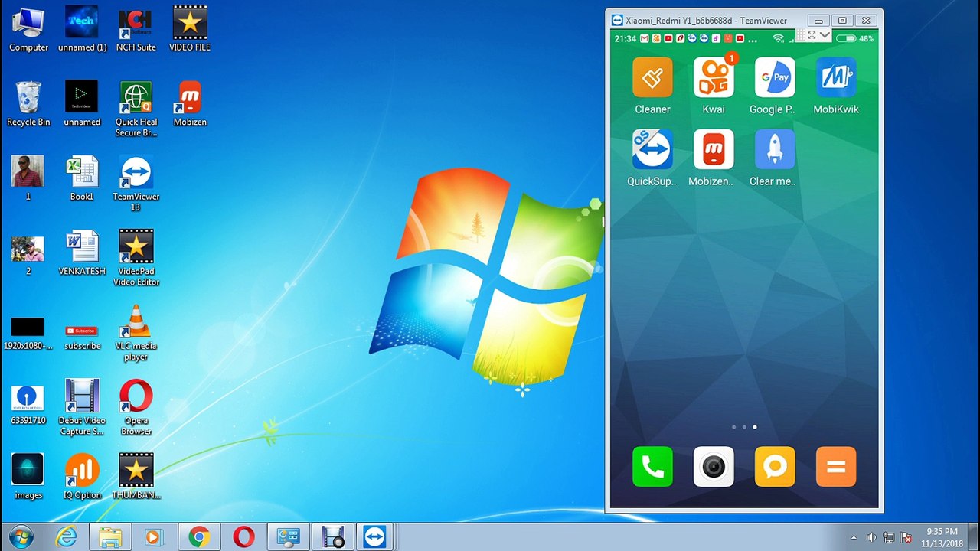Select the Quick Heal Secure Browser shortcut
Screen dimensions: 980x551
(x=136, y=109)
